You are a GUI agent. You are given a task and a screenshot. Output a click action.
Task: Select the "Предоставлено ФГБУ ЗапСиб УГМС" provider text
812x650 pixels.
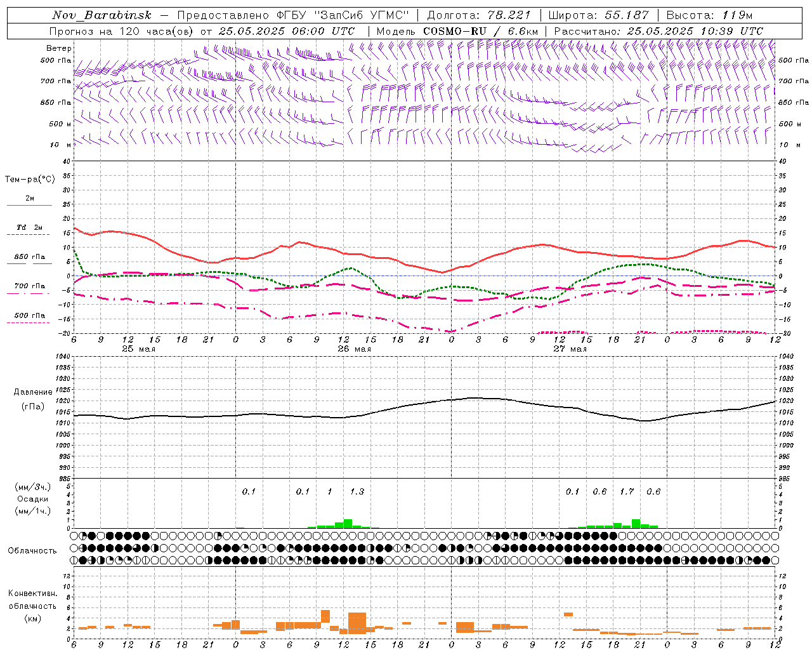293,15
